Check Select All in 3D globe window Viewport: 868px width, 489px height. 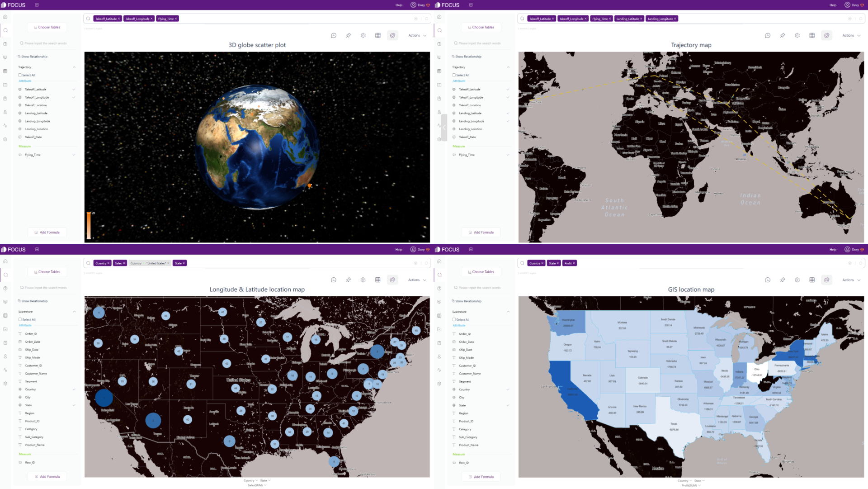click(x=20, y=75)
